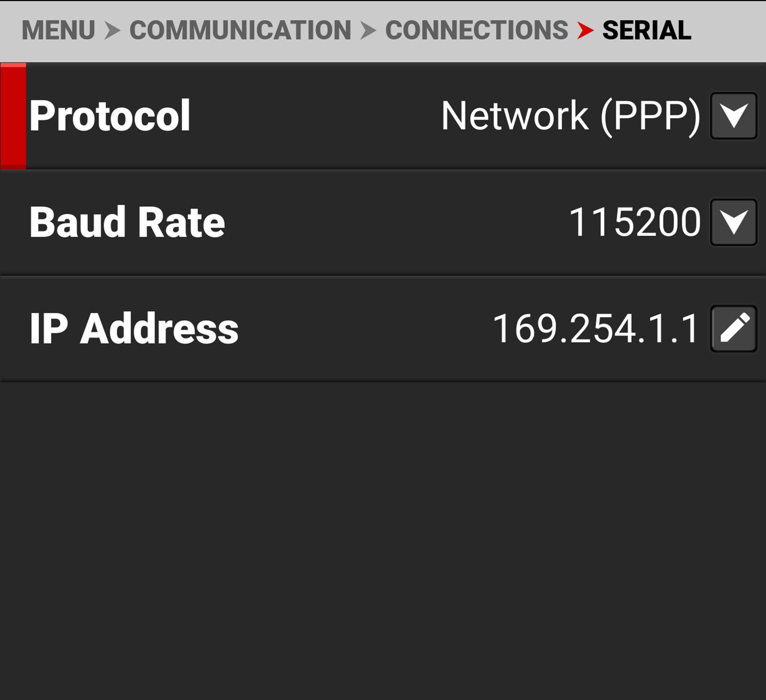Click the red selection bar beside Protocol
The width and height of the screenshot is (766, 700).
[13, 116]
